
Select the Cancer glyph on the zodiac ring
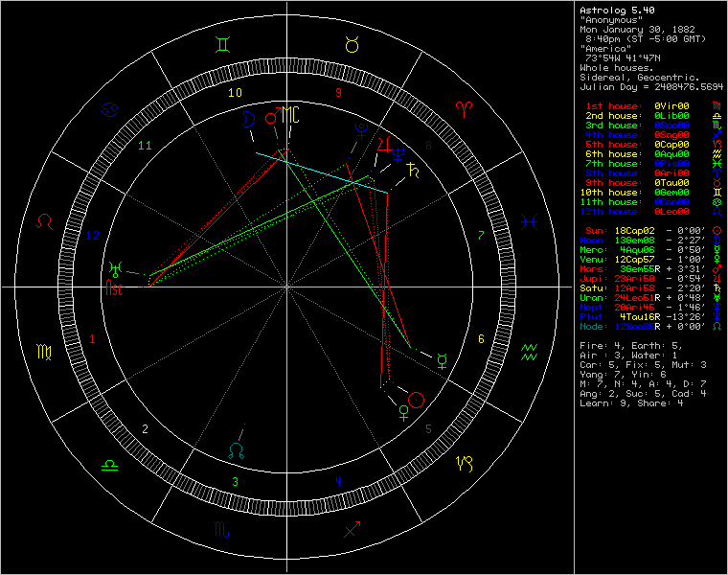click(x=110, y=110)
